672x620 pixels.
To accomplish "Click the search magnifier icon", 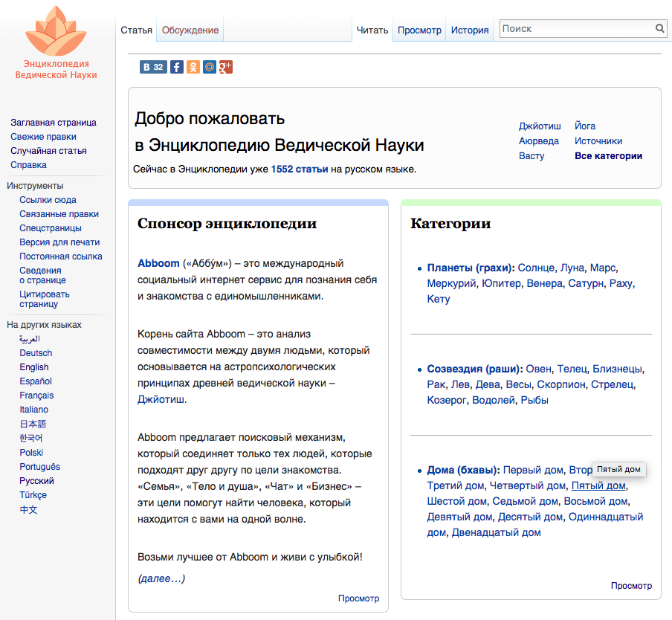I will tap(659, 29).
